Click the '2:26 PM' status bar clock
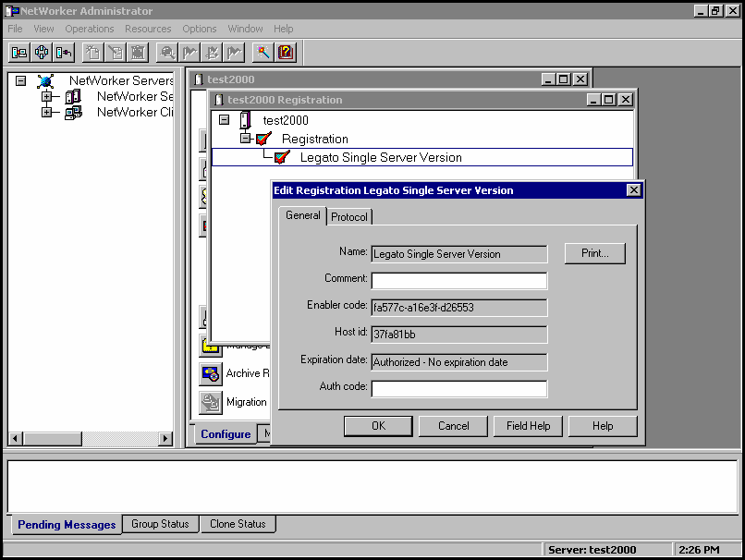 (x=699, y=550)
